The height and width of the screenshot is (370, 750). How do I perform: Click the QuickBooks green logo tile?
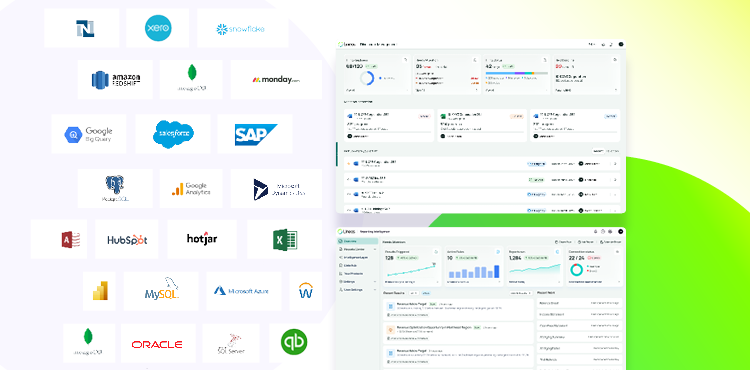pos(295,343)
